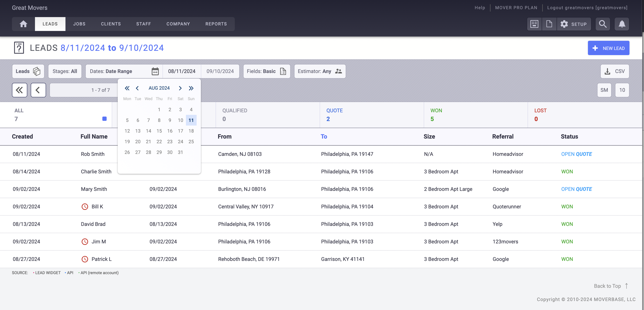The height and width of the screenshot is (310, 644).
Task: Open the Staff tab
Action: tap(144, 24)
